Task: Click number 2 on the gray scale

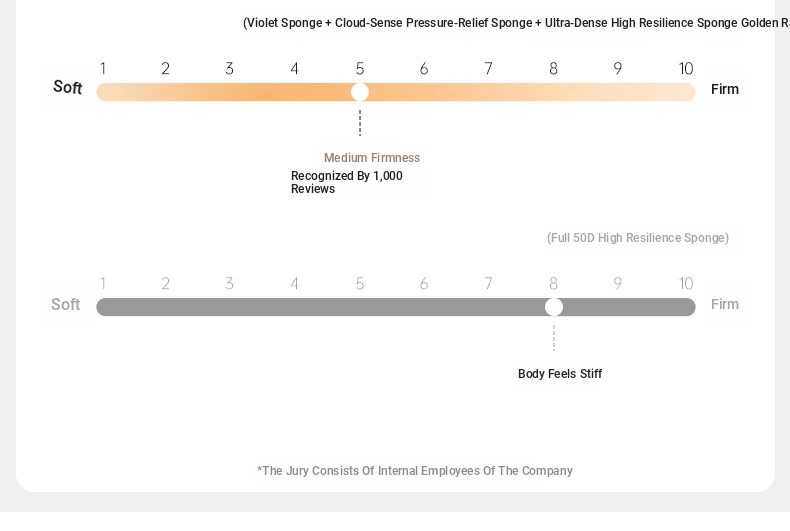Action: click(165, 284)
